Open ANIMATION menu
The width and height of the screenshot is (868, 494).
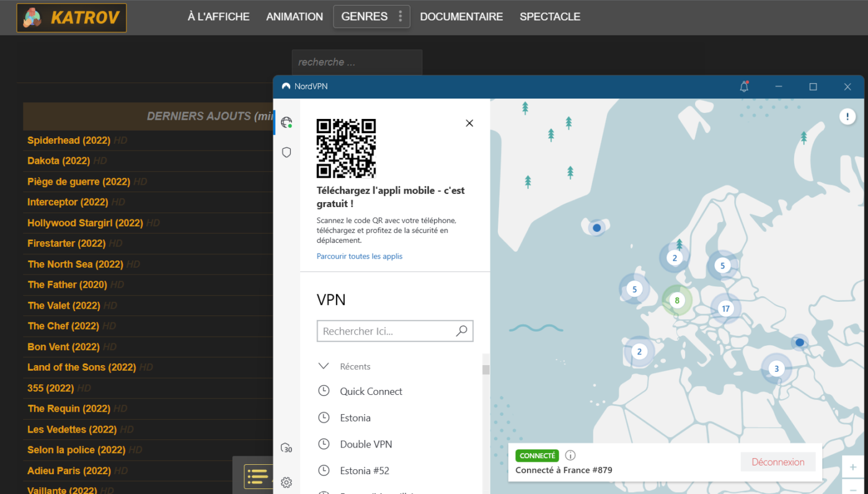coord(294,17)
